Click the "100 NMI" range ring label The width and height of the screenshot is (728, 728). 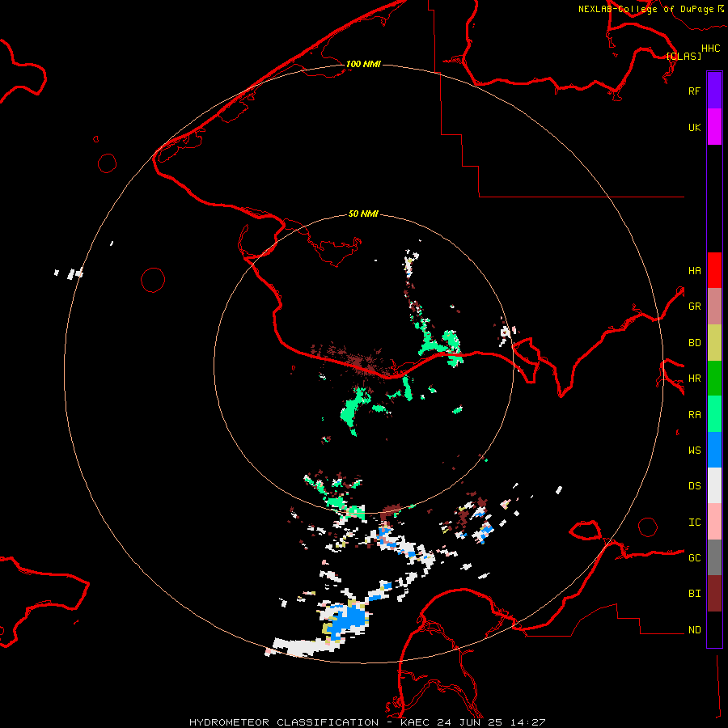pyautogui.click(x=363, y=64)
